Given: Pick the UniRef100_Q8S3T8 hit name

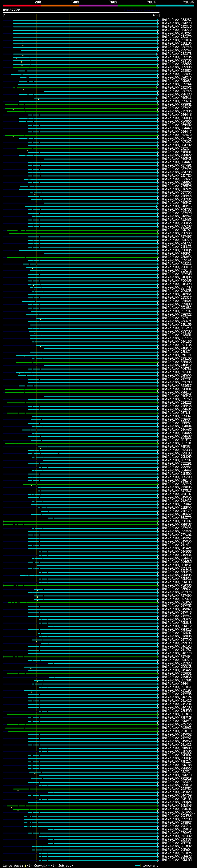Looking at the screenshot, I should pos(177,54).
